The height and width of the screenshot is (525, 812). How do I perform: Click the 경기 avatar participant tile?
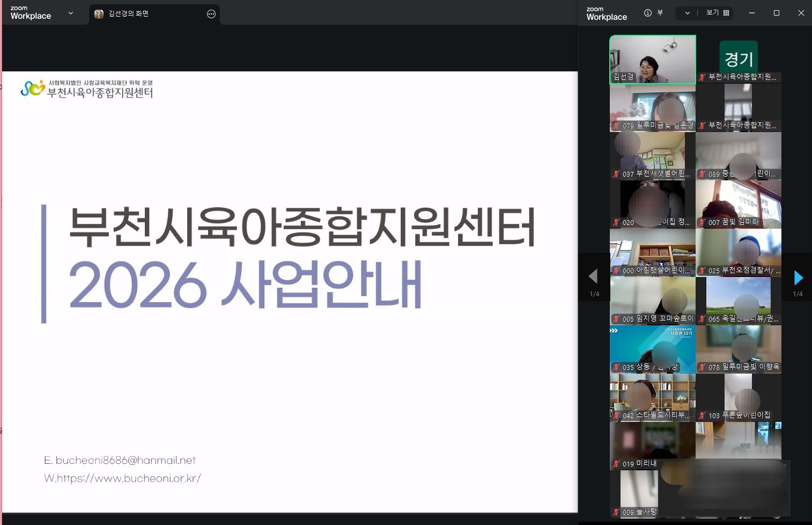738,59
